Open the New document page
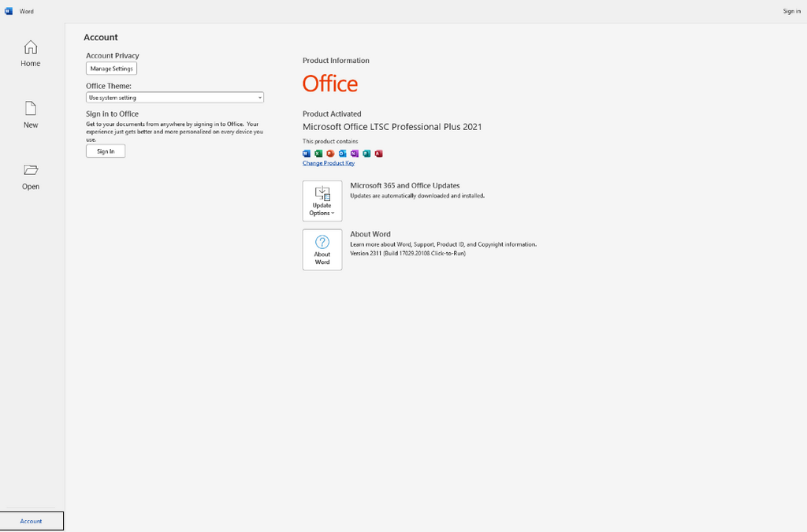807x532 pixels. 31,115
